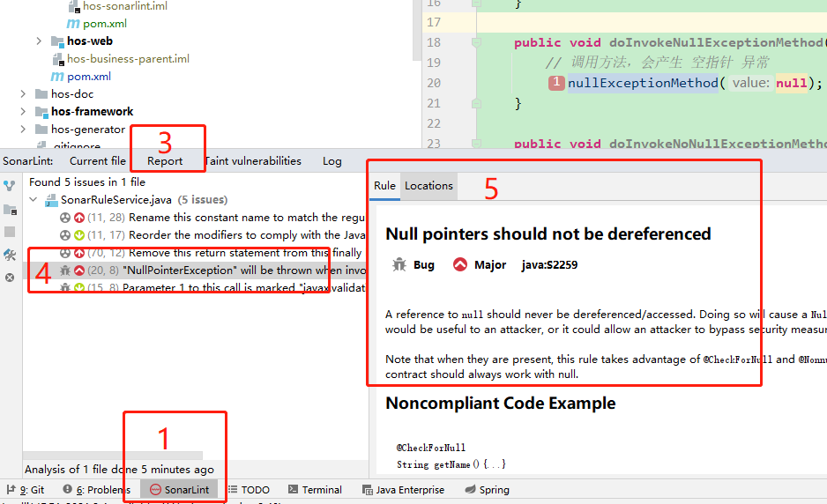Image resolution: width=827 pixels, height=504 pixels.
Task: Click line number 20 in editor gutter
Action: (x=434, y=83)
